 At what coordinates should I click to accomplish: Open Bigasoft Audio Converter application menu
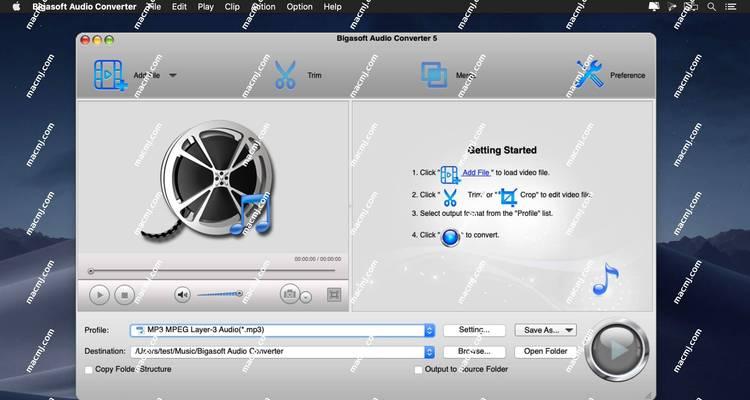(x=84, y=7)
